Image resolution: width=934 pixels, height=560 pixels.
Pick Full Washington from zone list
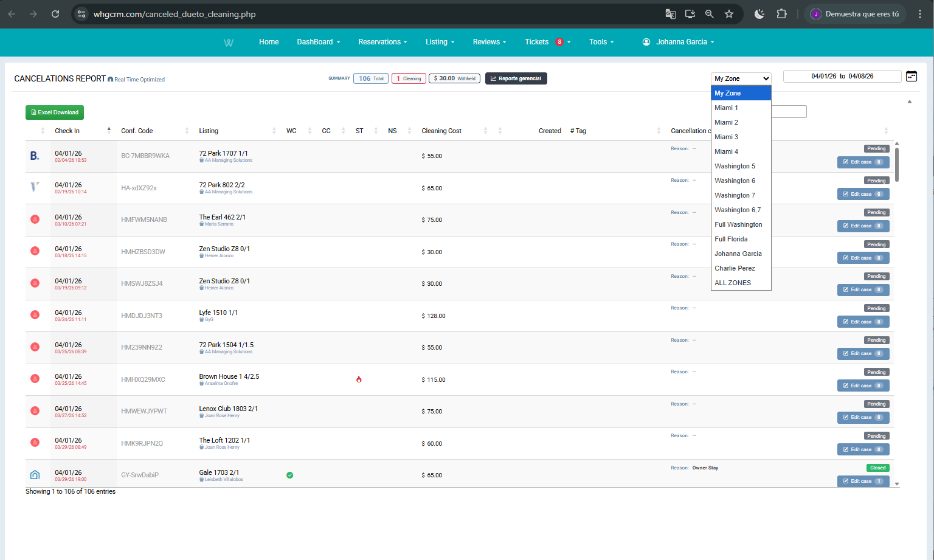coord(738,224)
